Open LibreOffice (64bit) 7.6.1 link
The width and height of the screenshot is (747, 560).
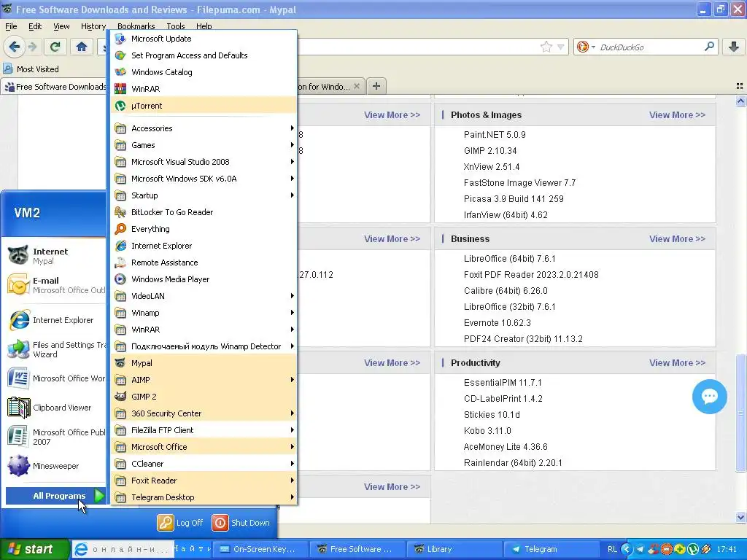[509, 259]
